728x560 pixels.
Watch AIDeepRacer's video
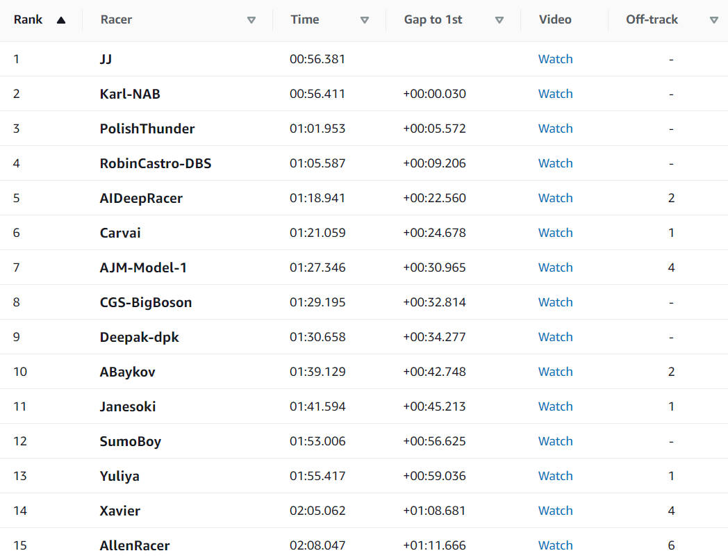tap(555, 198)
